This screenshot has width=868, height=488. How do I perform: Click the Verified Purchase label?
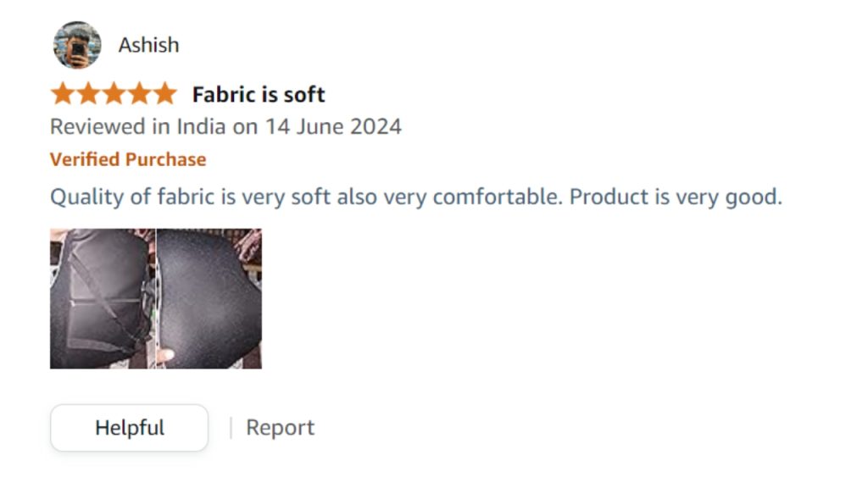(128, 159)
